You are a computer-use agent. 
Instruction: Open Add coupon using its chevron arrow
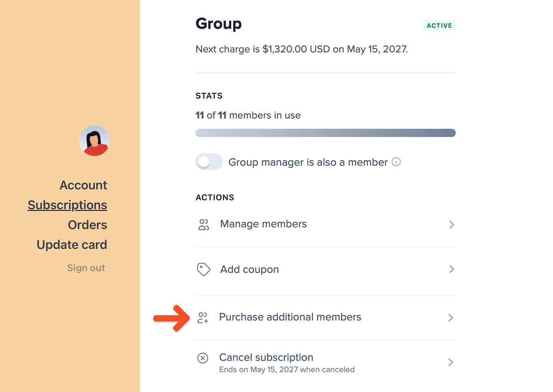pyautogui.click(x=452, y=270)
